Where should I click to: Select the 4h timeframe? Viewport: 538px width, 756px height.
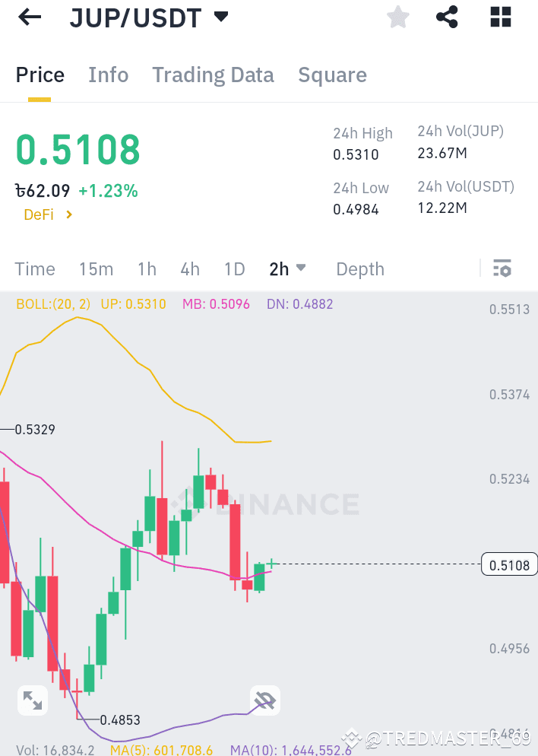(x=190, y=268)
